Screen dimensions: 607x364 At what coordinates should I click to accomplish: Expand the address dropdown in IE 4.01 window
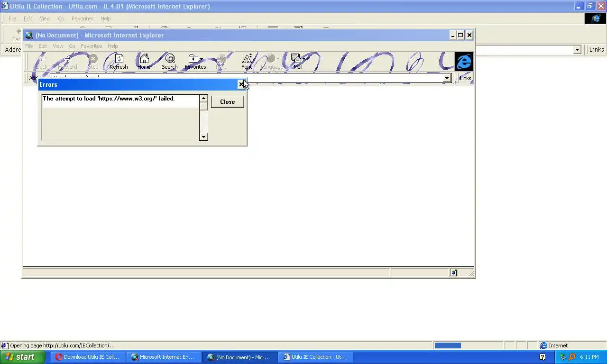point(577,50)
